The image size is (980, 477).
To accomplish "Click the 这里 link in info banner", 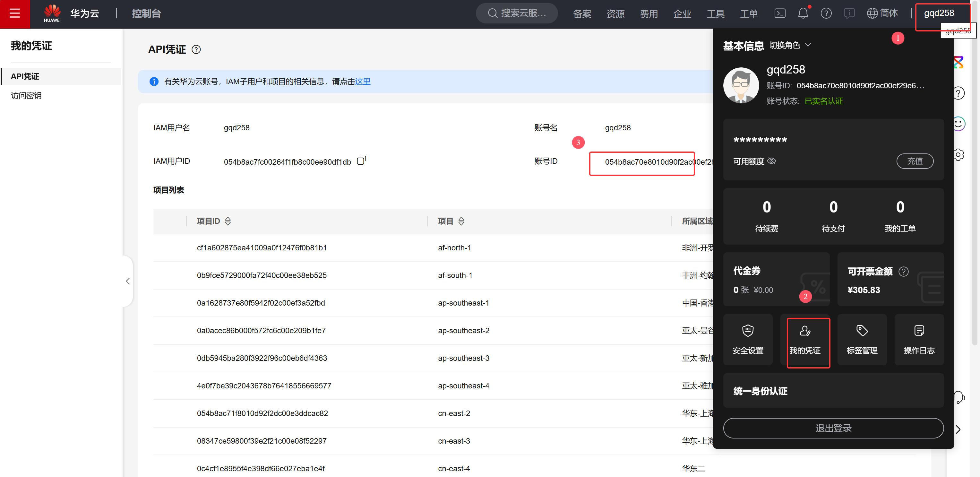I will 363,82.
